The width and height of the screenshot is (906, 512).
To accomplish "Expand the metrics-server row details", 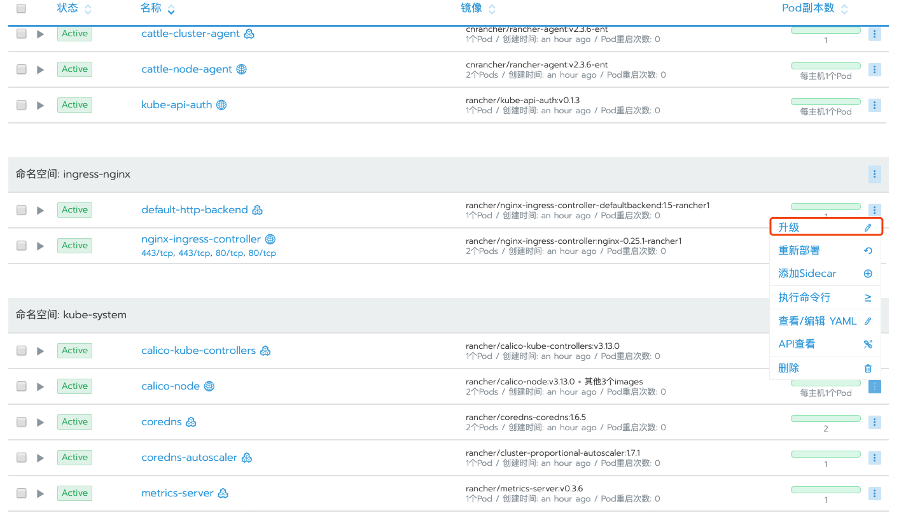I will coord(40,494).
